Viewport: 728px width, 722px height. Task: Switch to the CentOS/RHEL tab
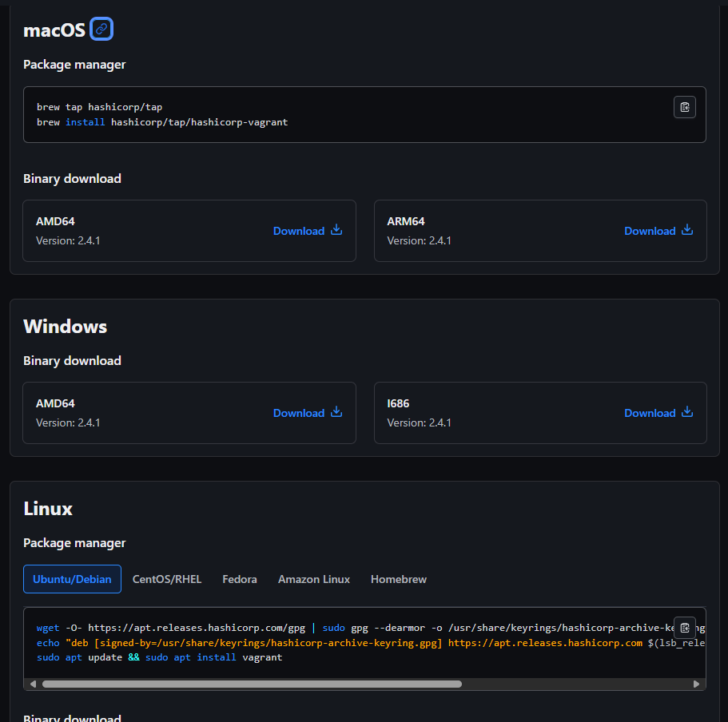coord(167,578)
